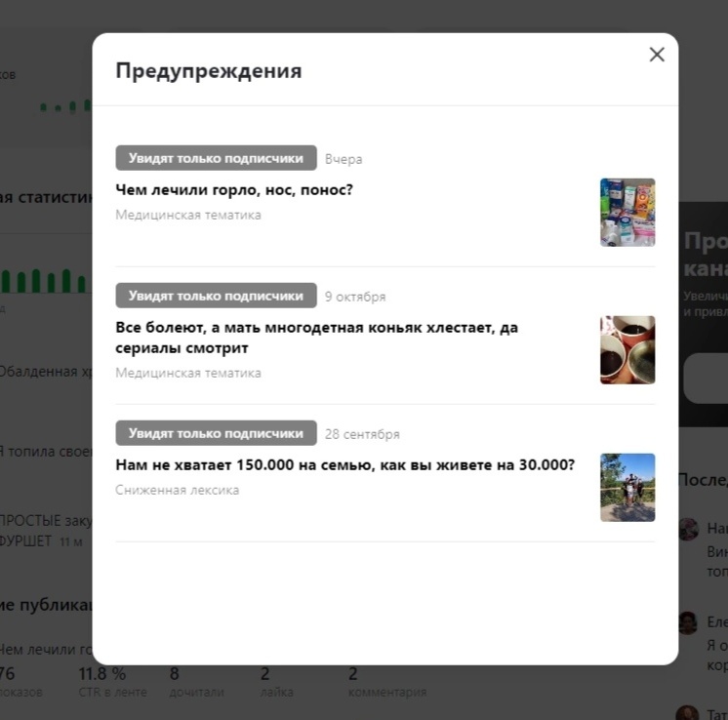Click the 'CTR в ленте' label in background
The image size is (728, 720).
point(112,692)
